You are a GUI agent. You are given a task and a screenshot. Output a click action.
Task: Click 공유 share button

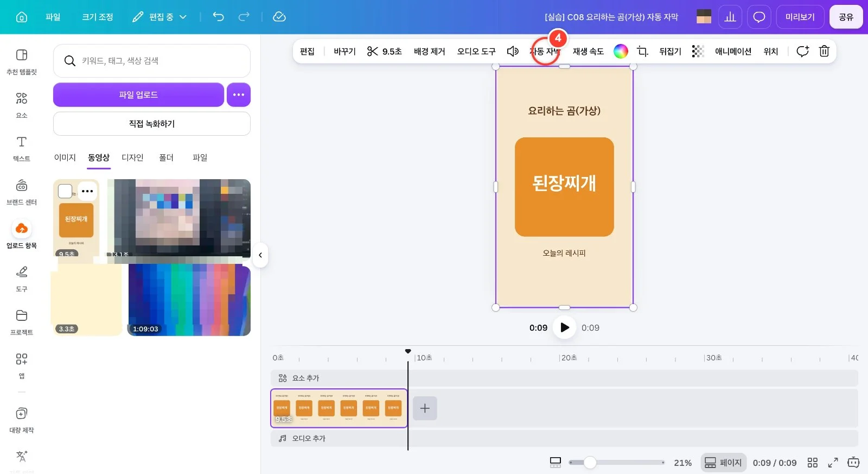coord(846,17)
